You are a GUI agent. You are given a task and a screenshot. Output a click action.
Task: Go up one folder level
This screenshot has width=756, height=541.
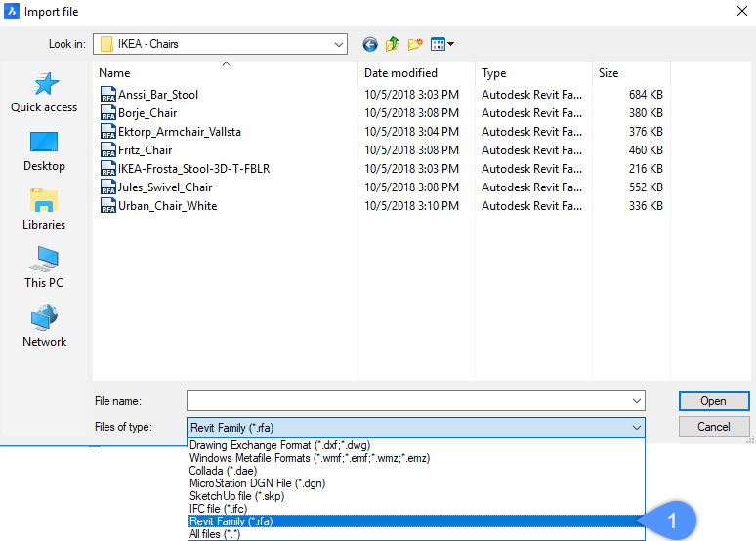[x=393, y=44]
